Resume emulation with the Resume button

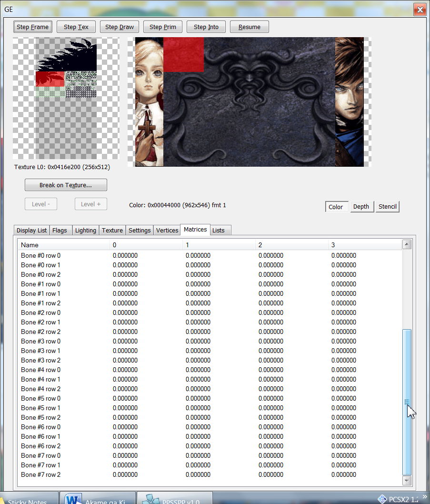[249, 27]
